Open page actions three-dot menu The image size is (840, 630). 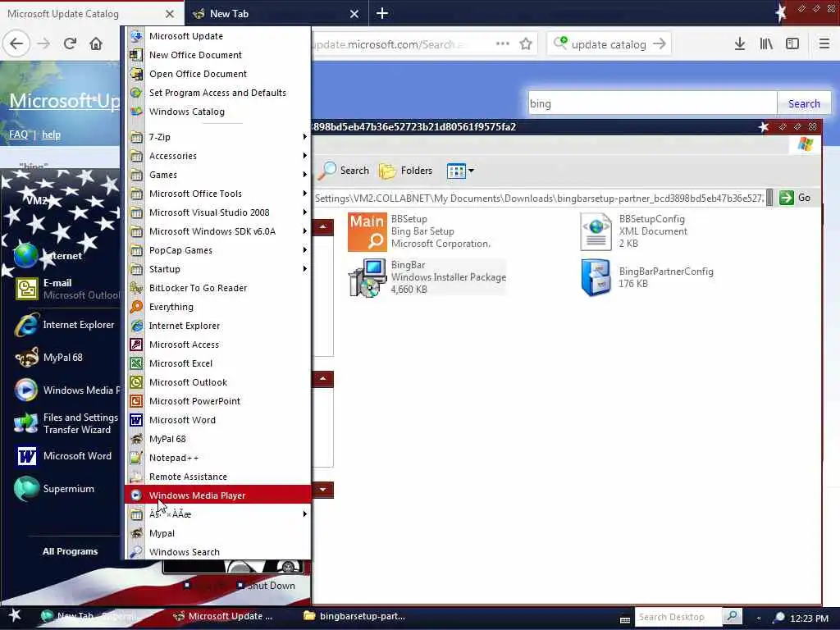pyautogui.click(x=503, y=44)
